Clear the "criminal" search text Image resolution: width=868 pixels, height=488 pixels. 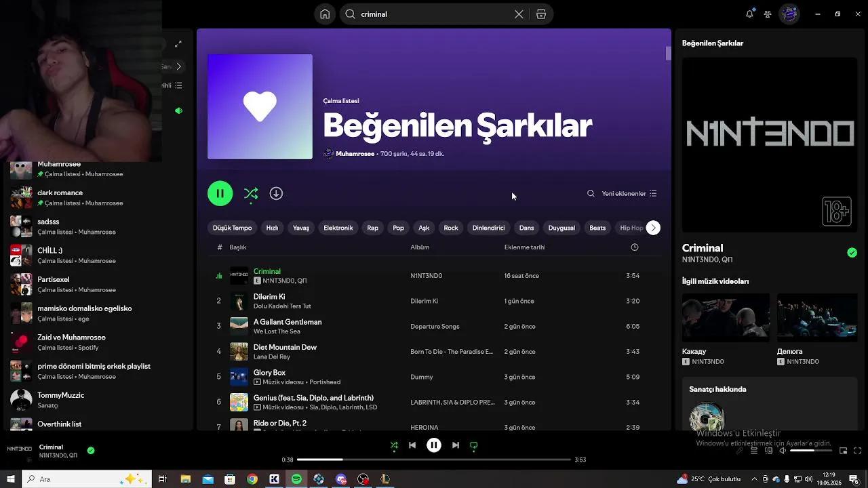pos(519,14)
